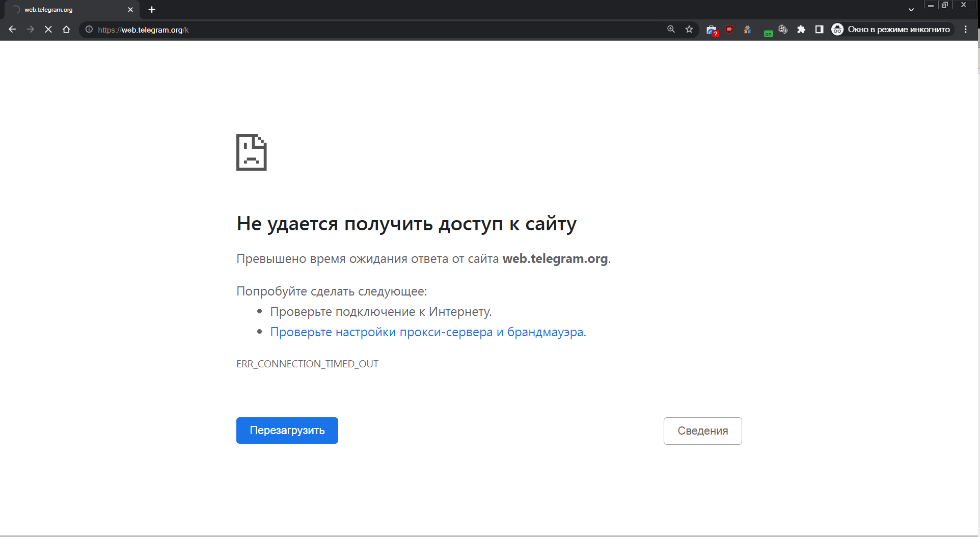Open proxy and firewall settings link
This screenshot has width=980, height=537.
point(428,332)
